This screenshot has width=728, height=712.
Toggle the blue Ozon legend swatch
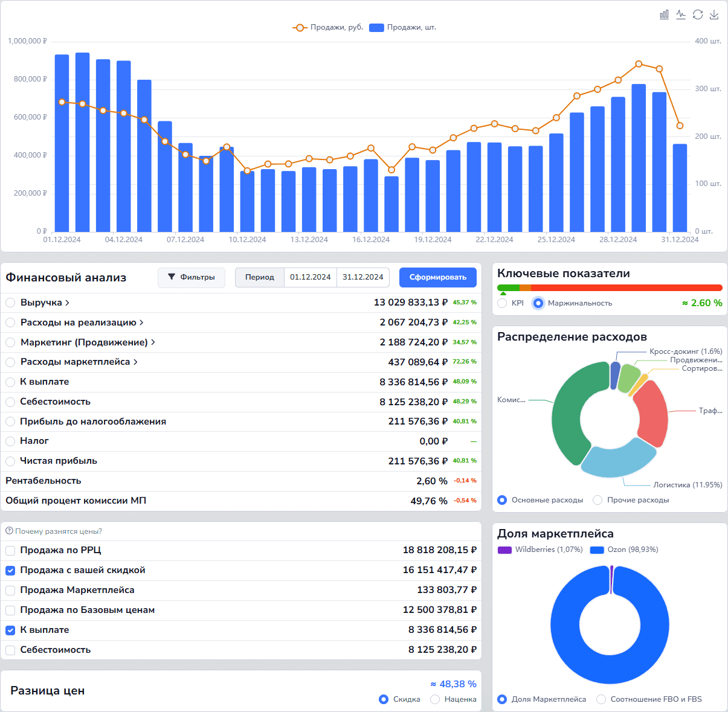click(597, 550)
